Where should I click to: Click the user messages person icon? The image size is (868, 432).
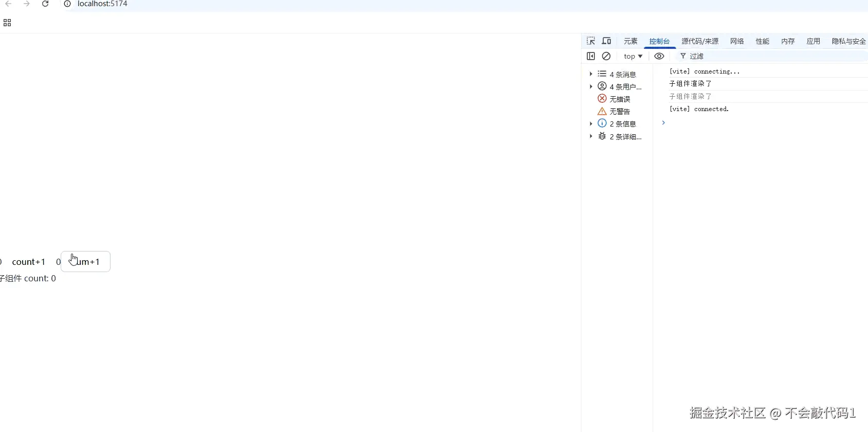(x=602, y=86)
